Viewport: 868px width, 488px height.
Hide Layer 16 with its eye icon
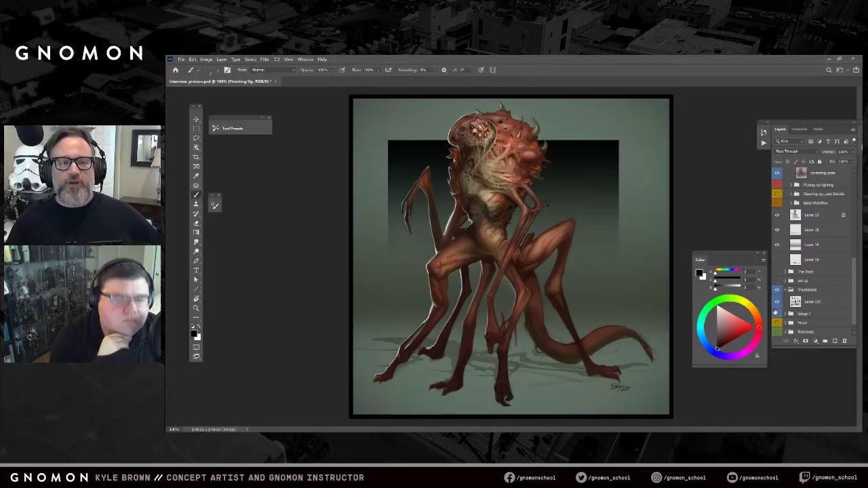click(x=777, y=245)
